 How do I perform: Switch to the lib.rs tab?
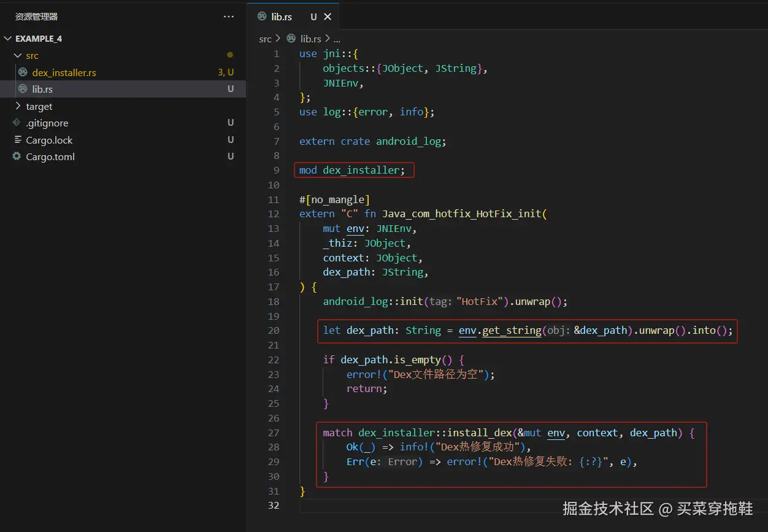[x=282, y=17]
